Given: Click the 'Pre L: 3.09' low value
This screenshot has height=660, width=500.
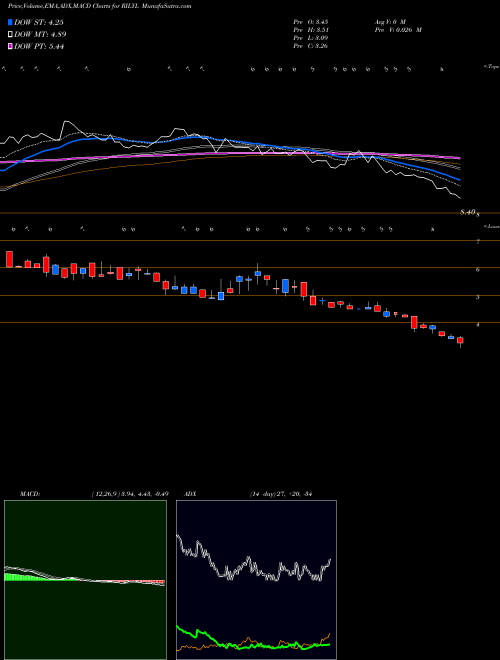Looking at the screenshot, I should (x=311, y=38).
